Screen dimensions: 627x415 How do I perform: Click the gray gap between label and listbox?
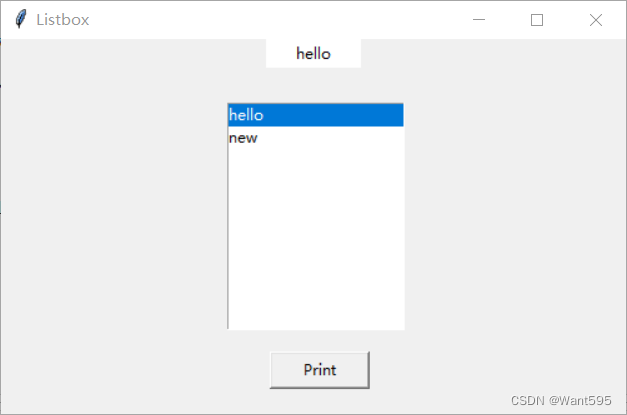[315, 85]
